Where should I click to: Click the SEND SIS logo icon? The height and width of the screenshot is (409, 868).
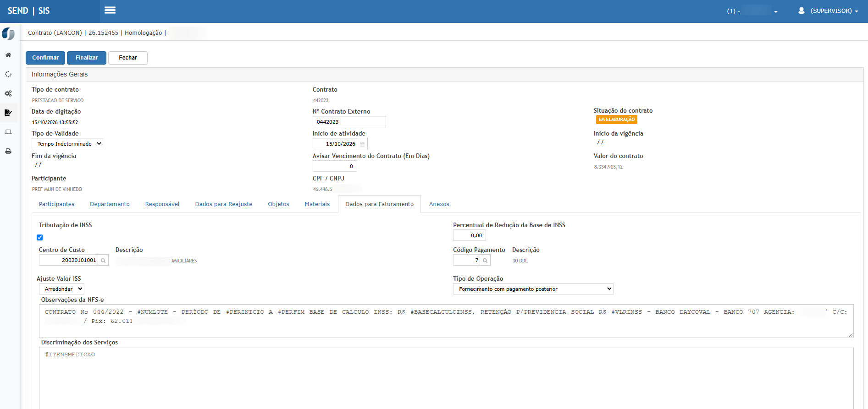(x=8, y=33)
